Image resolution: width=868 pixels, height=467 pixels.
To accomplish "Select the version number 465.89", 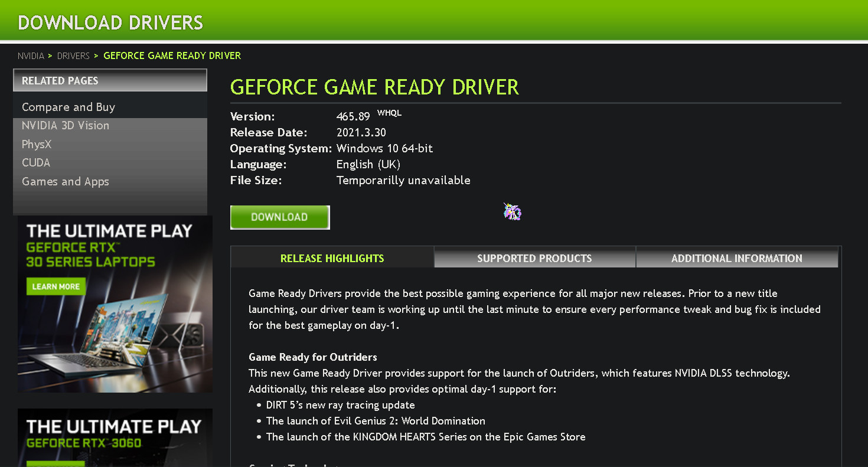I will 353,116.
